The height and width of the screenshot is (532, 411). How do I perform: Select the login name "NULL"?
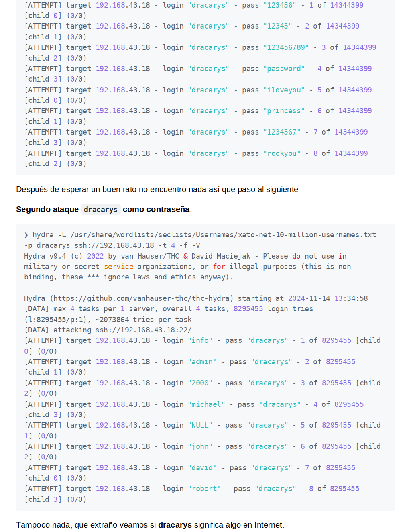pyautogui.click(x=200, y=425)
